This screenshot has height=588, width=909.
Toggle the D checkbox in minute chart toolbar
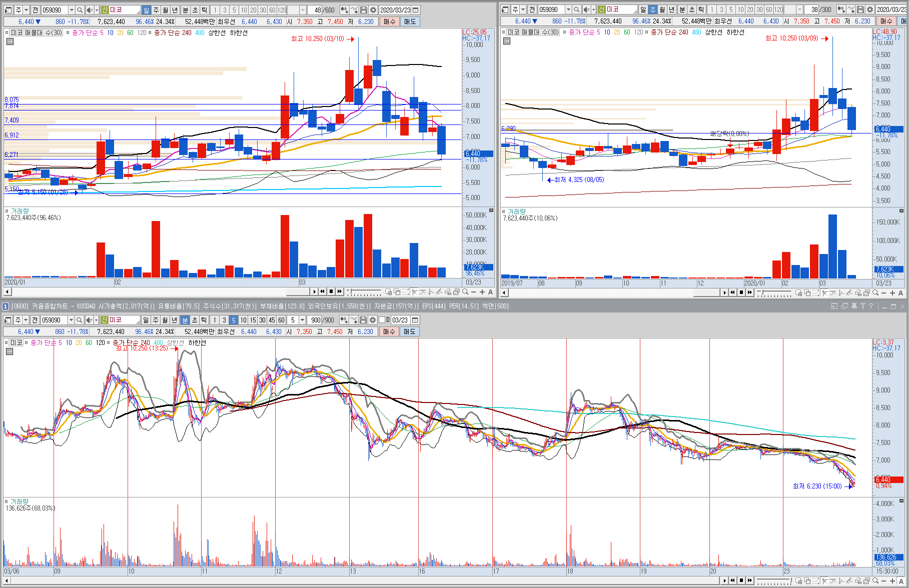382,320
